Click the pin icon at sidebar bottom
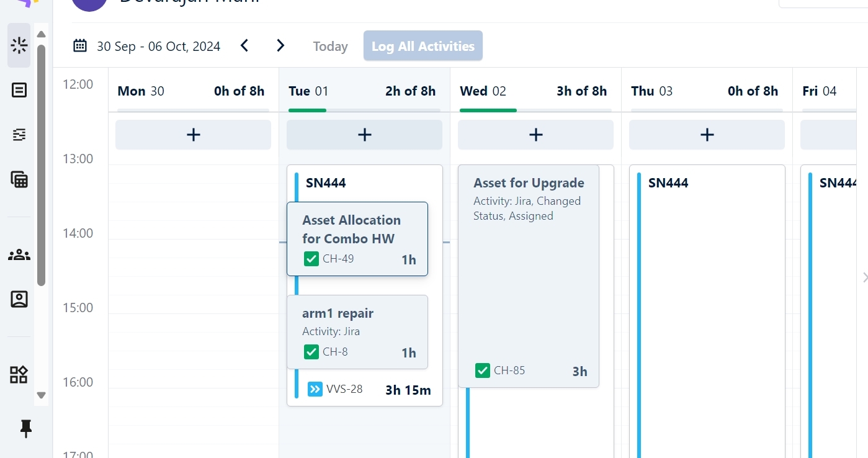The image size is (868, 458). tap(26, 428)
